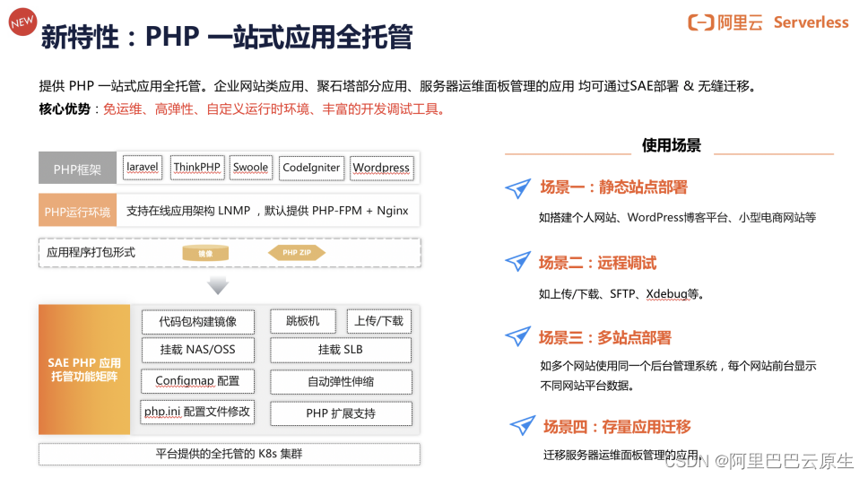Click the 迁移服务器运维面板管理的应用 line
Viewport: 868px width, 478px height.
(622, 456)
